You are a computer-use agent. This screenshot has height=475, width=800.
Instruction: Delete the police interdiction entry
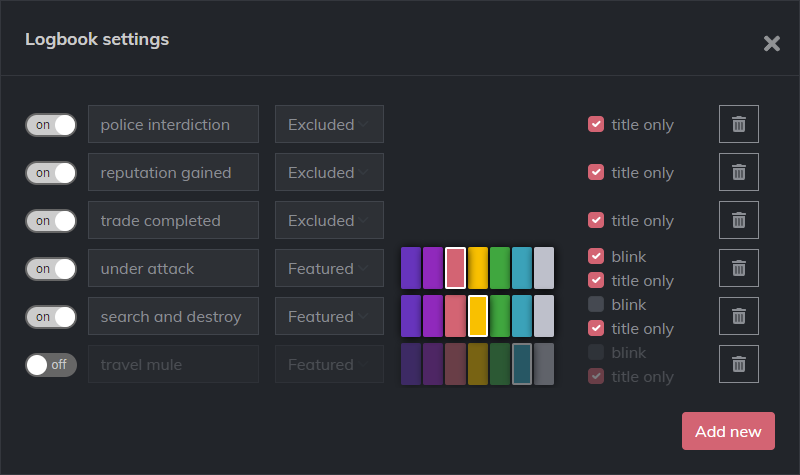(739, 124)
